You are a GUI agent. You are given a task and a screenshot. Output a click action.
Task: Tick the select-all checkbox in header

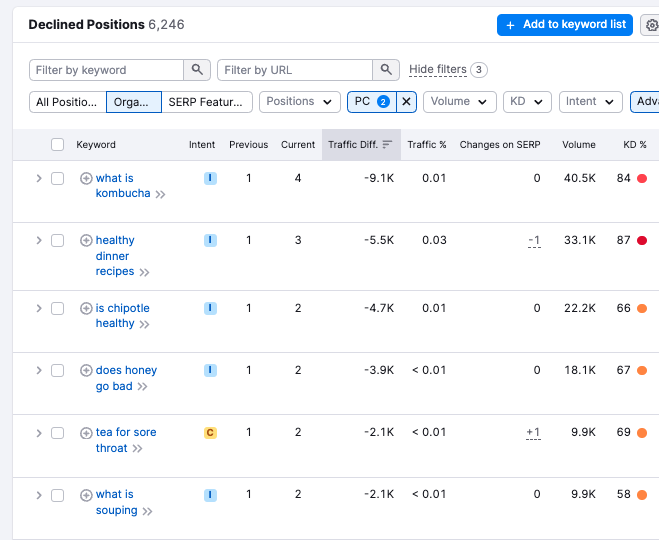(57, 145)
